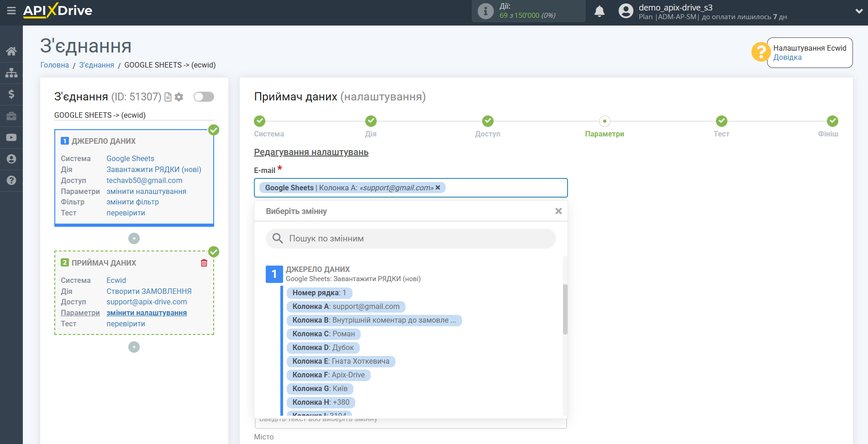Open notifications bell
Screen dimensions: 868x444
600,11
